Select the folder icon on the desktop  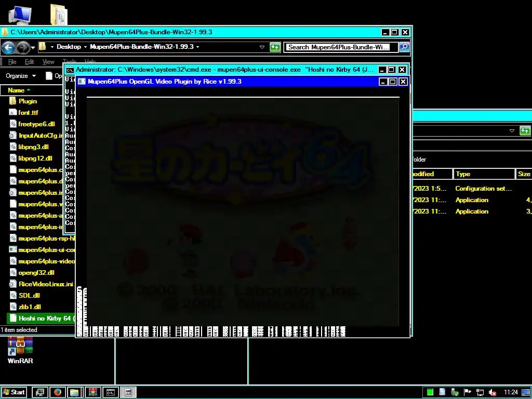pos(59,15)
